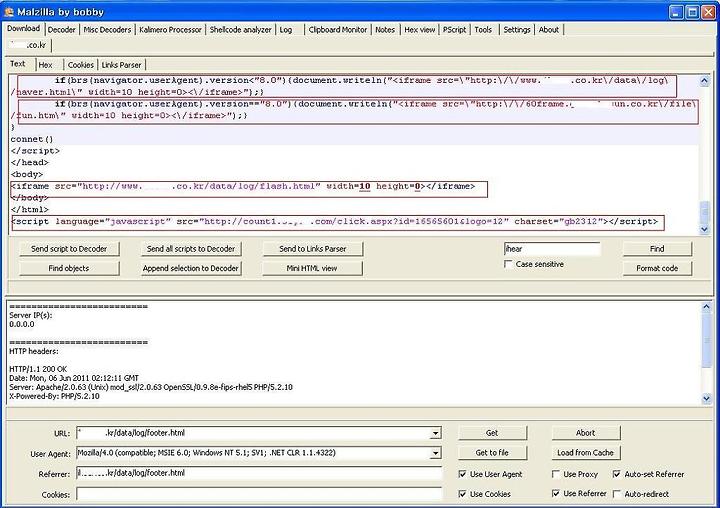Click code pane scrollbar down arrow

coord(704,229)
